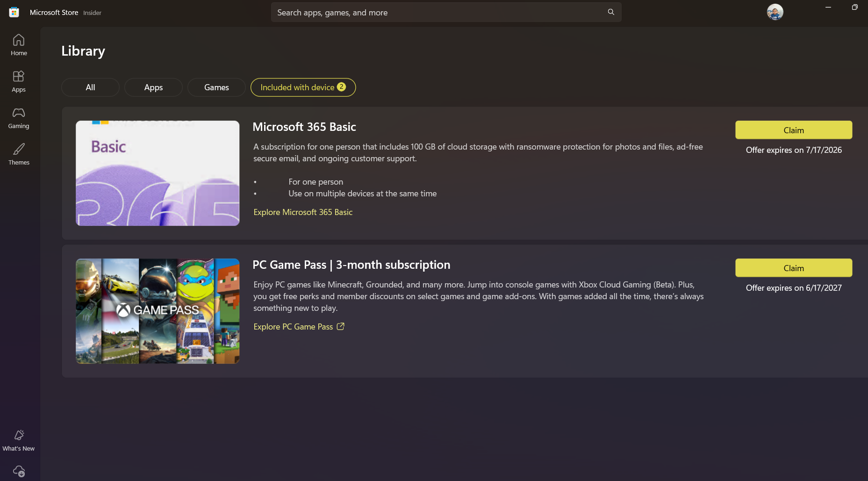Click the Insider label in title bar
Viewport: 868px width, 481px height.
click(x=92, y=13)
